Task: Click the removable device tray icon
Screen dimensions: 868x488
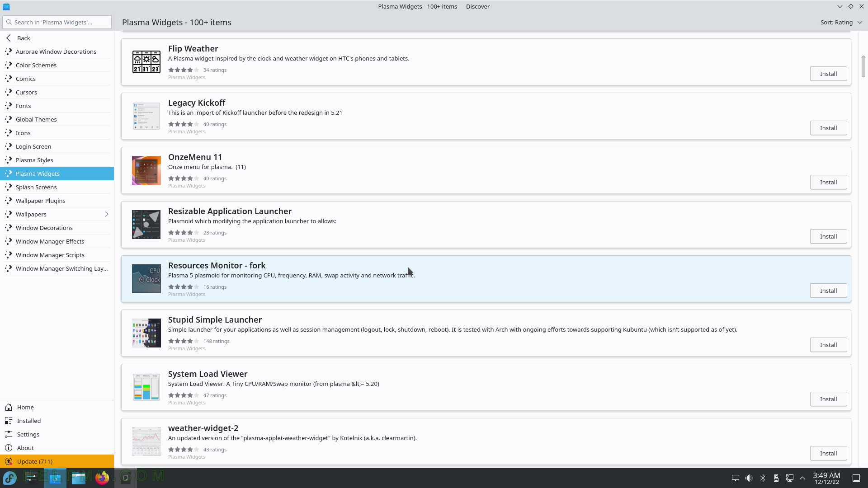Action: [776, 478]
